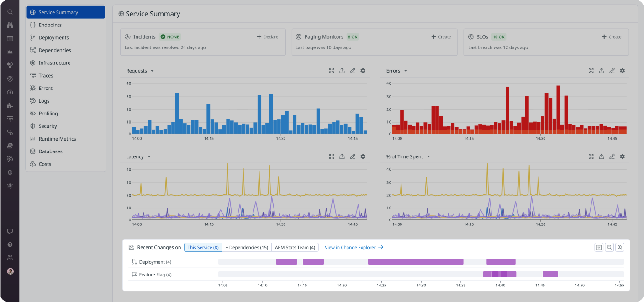
Task: Expand % of Time Spent graph fullscreen
Action: point(591,156)
